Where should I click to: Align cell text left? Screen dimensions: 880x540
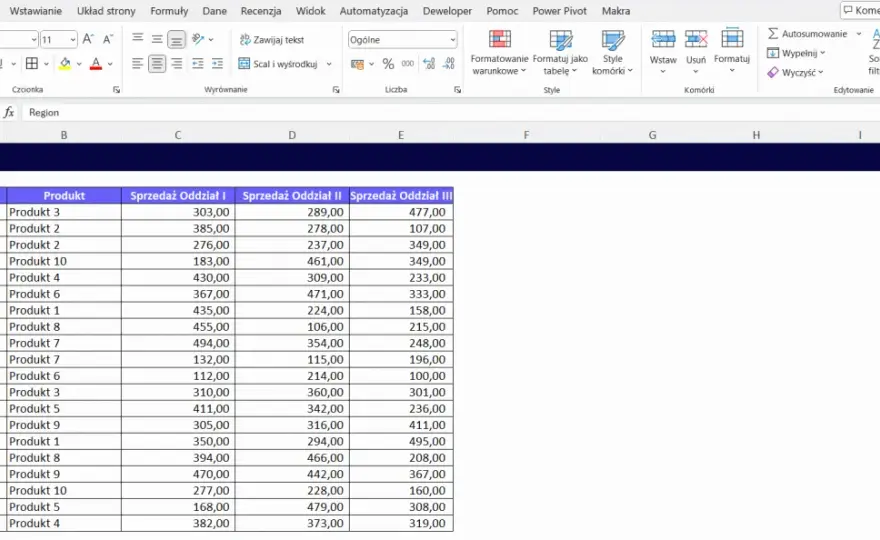click(x=138, y=64)
